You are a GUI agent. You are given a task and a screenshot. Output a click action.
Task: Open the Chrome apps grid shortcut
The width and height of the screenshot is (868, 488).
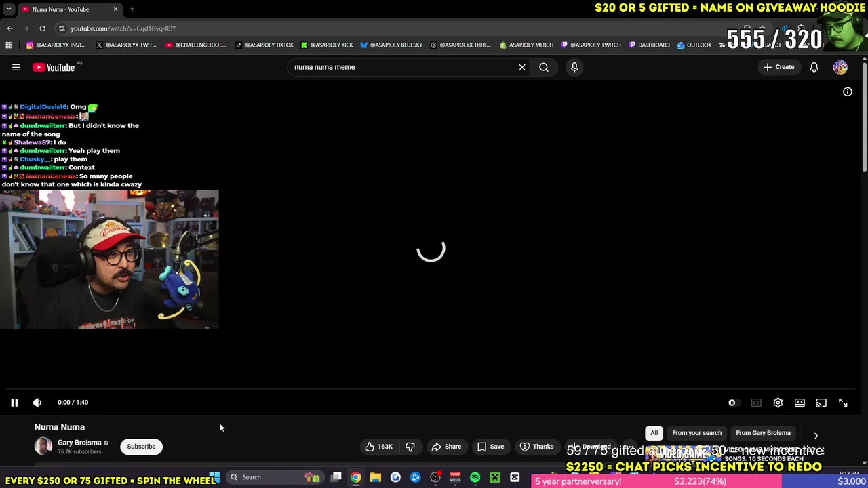(9, 45)
